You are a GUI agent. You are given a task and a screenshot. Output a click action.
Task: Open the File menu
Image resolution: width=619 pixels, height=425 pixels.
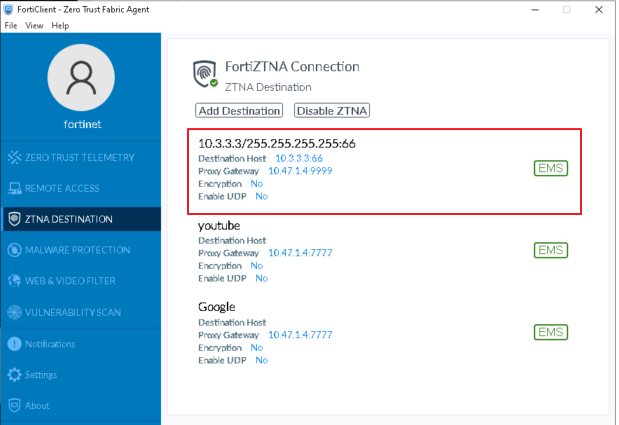(11, 26)
